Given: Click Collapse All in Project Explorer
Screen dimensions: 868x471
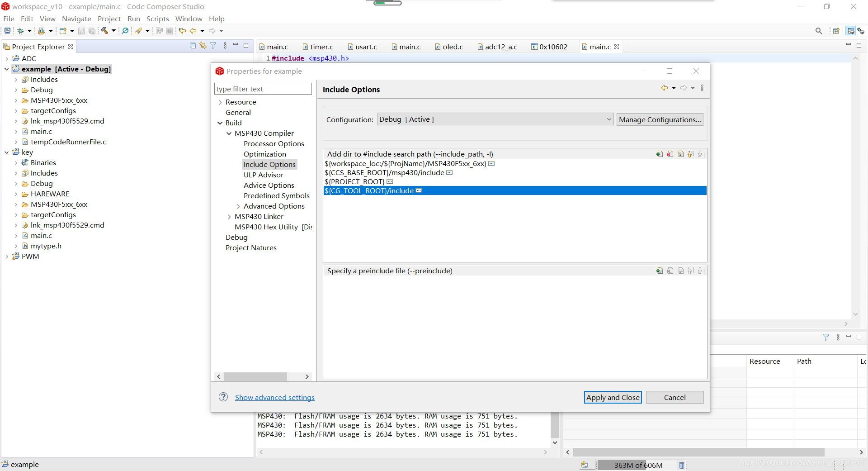Looking at the screenshot, I should [x=193, y=45].
